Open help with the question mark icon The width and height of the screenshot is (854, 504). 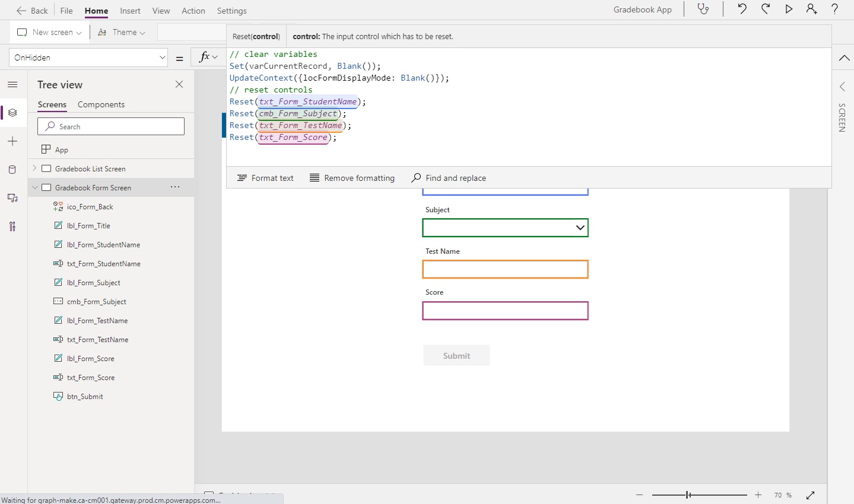coord(835,9)
